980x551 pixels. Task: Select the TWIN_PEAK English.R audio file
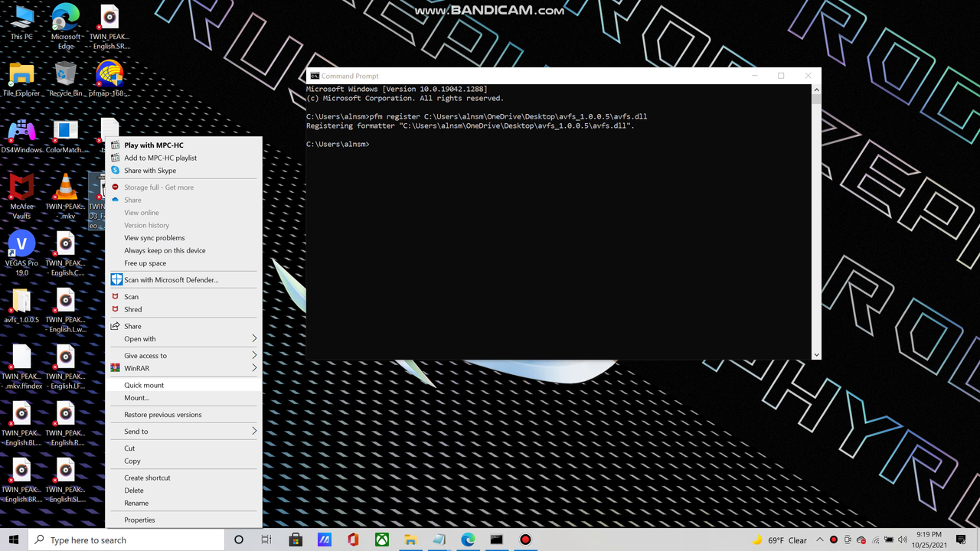[x=66, y=423]
